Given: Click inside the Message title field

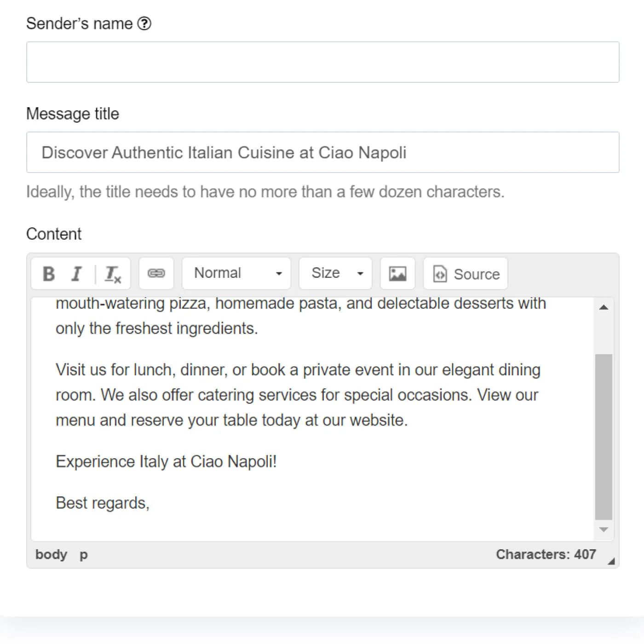Looking at the screenshot, I should coord(323,152).
